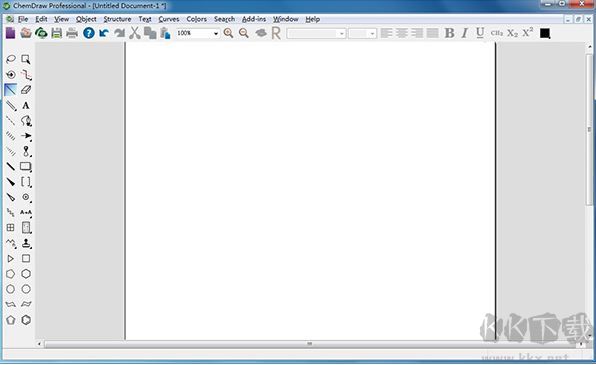Pick the Cyclopentadiene ring tool

coord(11,320)
